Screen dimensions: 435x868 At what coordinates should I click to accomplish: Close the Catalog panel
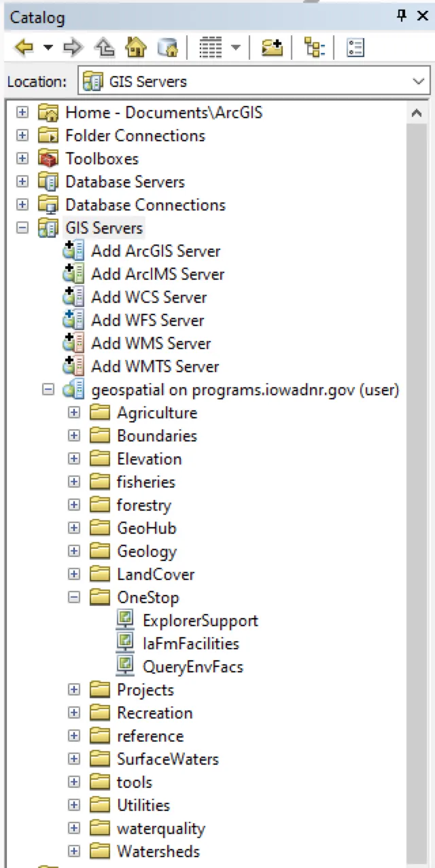point(422,16)
